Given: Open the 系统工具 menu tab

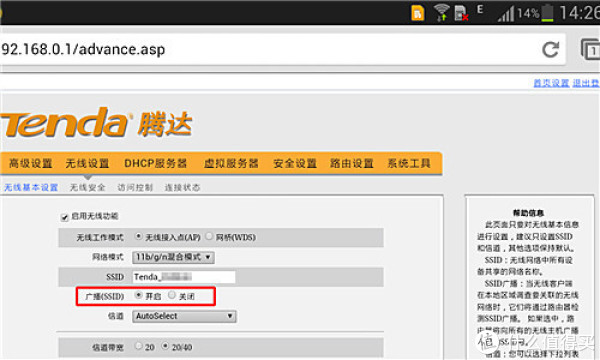Looking at the screenshot, I should click(x=409, y=163).
